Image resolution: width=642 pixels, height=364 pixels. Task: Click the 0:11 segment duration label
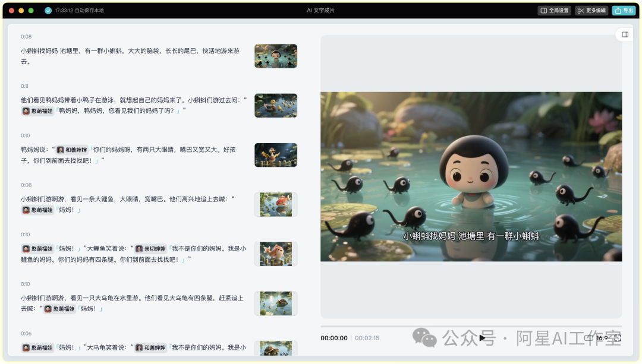coord(24,86)
